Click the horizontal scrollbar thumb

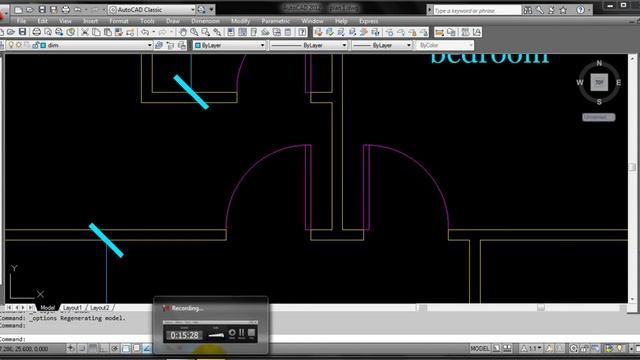pos(541,307)
